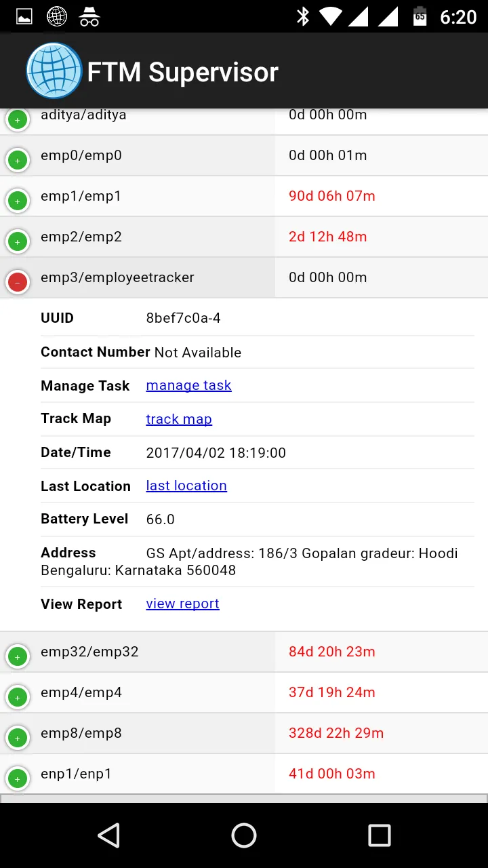Expand the aditya/aditya row

click(x=18, y=120)
